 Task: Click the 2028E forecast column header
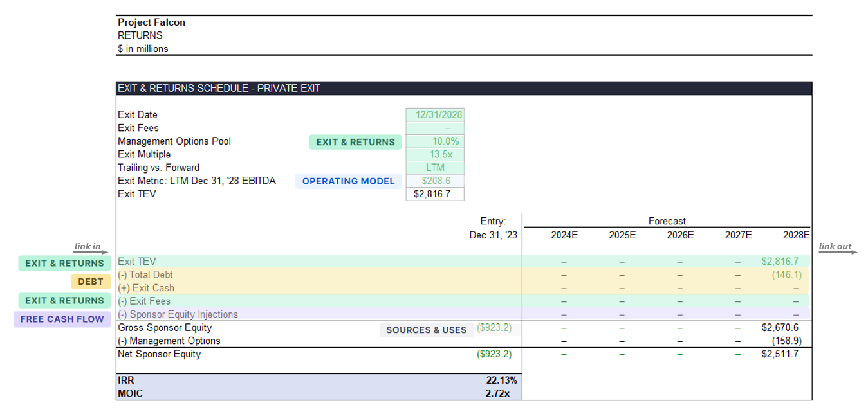[796, 235]
